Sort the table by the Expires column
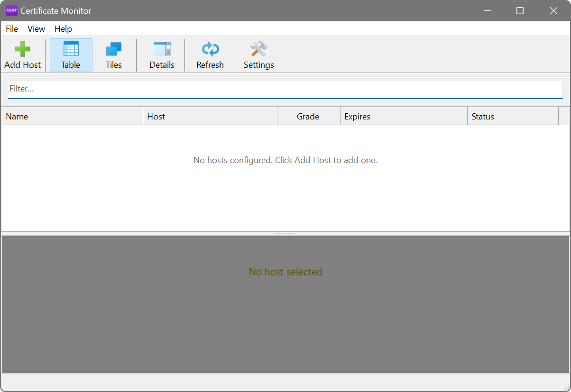The image size is (571, 392). click(x=403, y=116)
